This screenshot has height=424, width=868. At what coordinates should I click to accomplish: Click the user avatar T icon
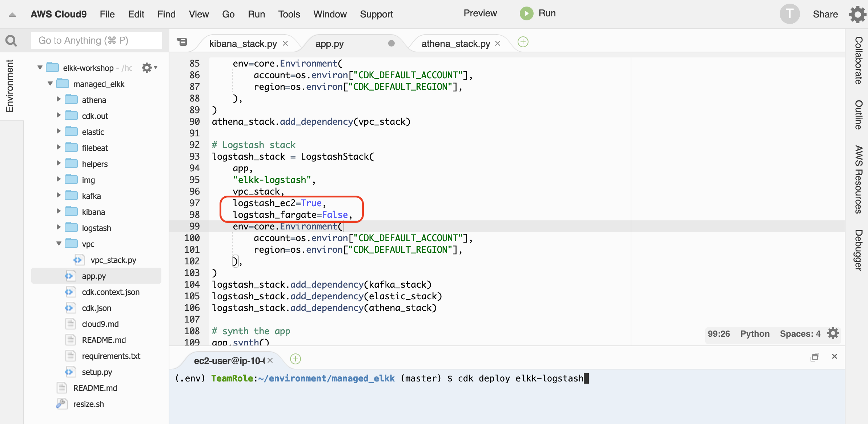pos(789,14)
